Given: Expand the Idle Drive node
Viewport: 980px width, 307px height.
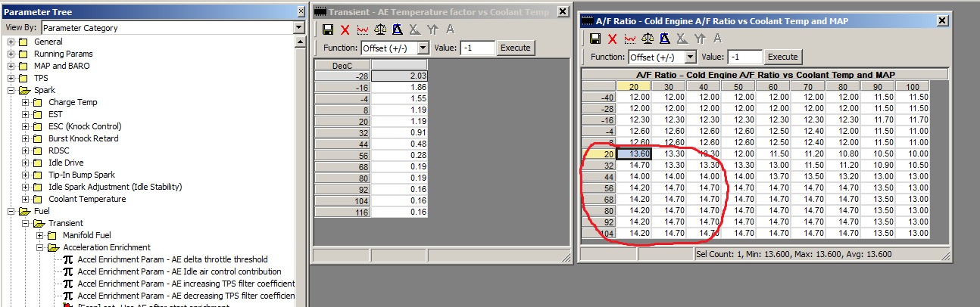Looking at the screenshot, I should (x=26, y=163).
